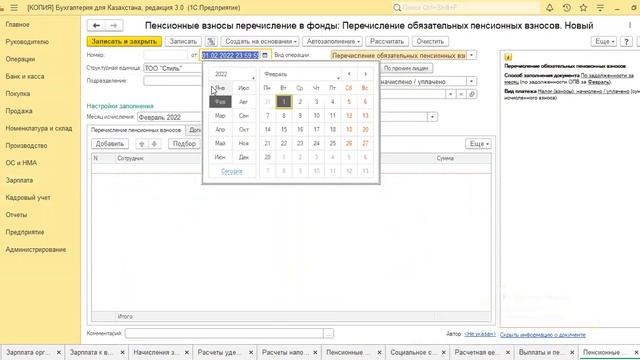This screenshot has height=360, width=640.
Task: Select day 24 in calendar
Action: pos(316,143)
